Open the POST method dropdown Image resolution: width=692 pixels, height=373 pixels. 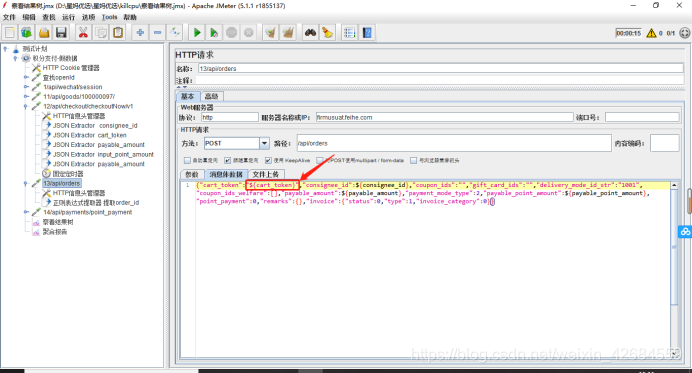click(264, 143)
